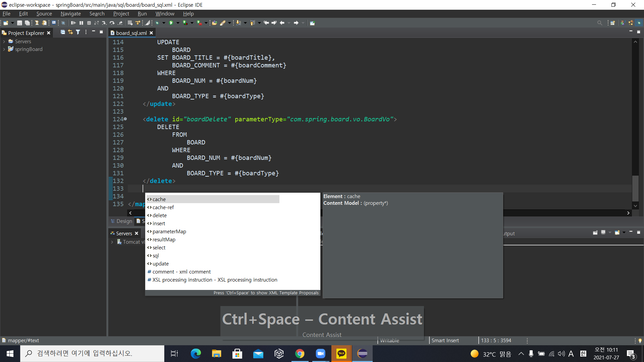Navigate Forward with the right arrow
The width and height of the screenshot is (644, 362).
tap(296, 23)
